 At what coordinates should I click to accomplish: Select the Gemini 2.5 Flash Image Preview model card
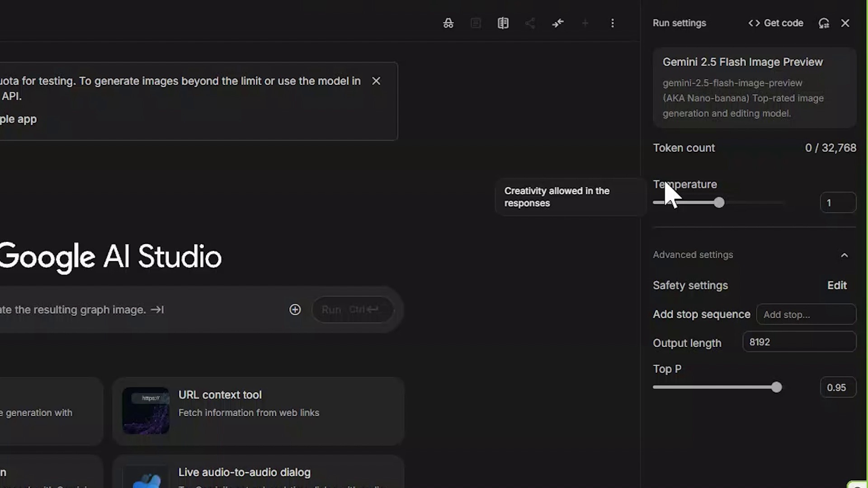[x=755, y=88]
